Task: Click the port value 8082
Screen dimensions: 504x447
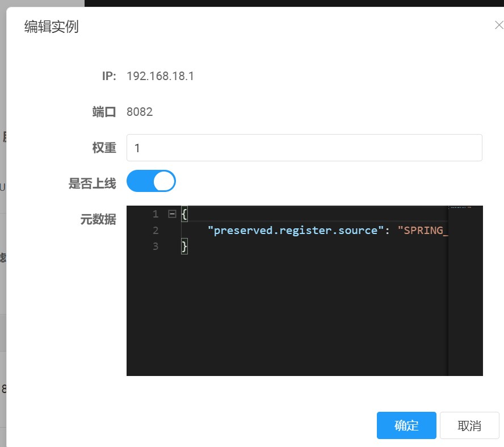Action: coord(140,112)
